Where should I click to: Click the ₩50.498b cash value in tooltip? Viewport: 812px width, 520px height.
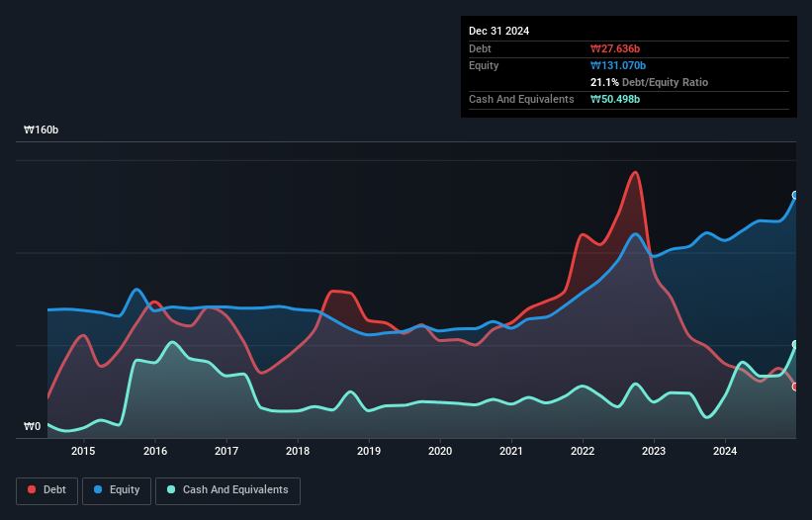click(x=615, y=99)
